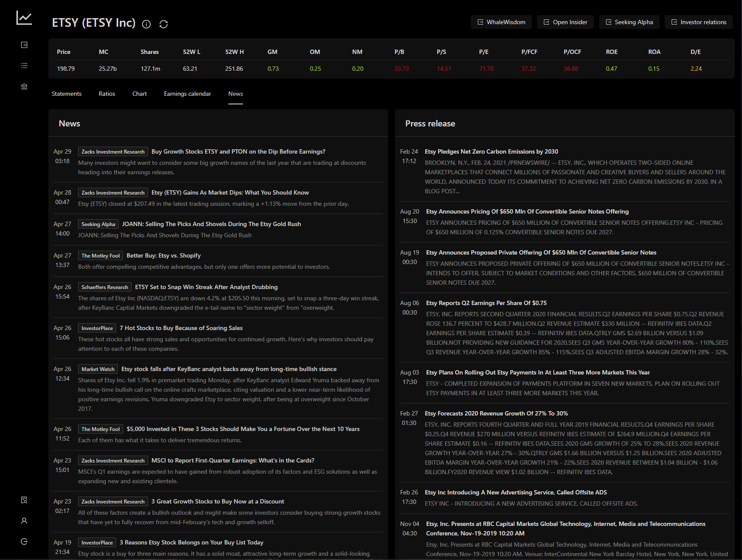Click the P/E value 71.70
This screenshot has width=742, height=560.
[486, 69]
